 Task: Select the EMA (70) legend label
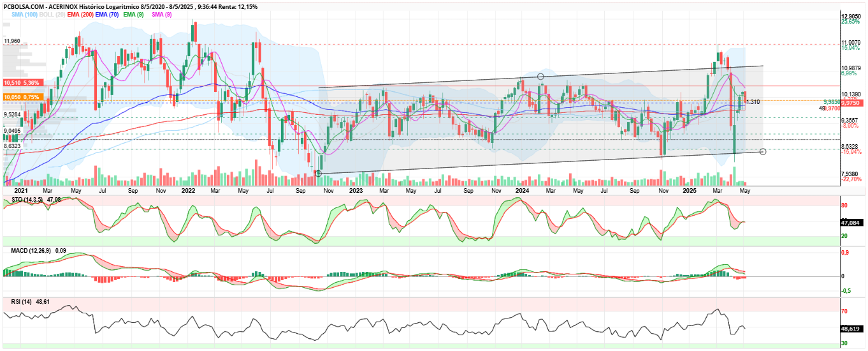point(108,13)
